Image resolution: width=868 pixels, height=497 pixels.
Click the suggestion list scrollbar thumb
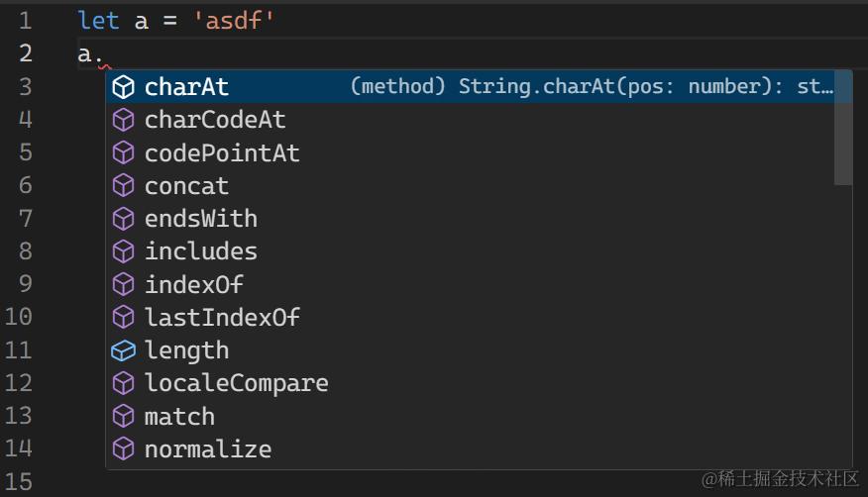tap(843, 129)
